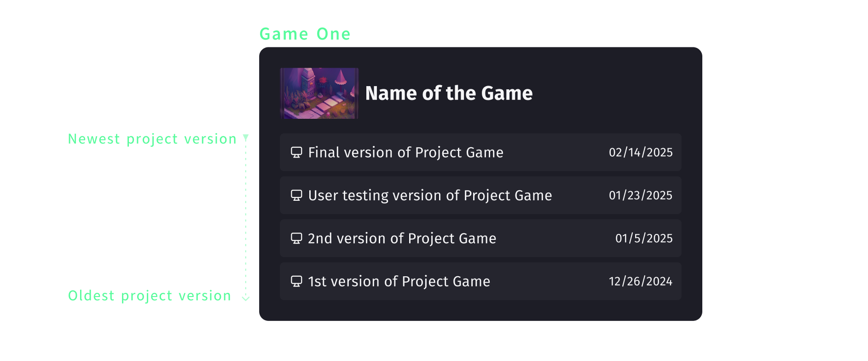Click the date 12/26/2024
The width and height of the screenshot is (868, 361).
(x=640, y=281)
